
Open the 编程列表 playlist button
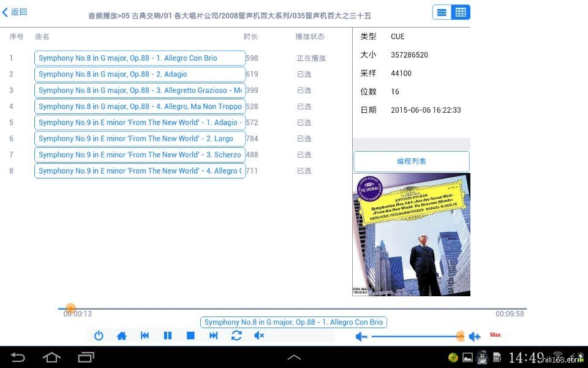pyautogui.click(x=411, y=161)
